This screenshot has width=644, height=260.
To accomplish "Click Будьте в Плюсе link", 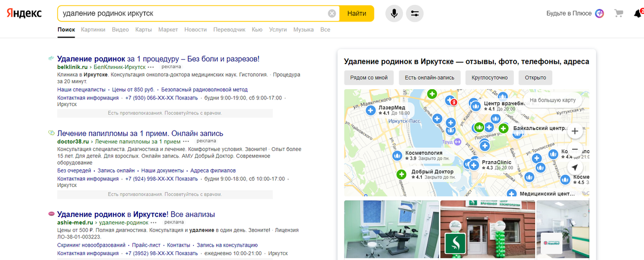I will click(569, 13).
